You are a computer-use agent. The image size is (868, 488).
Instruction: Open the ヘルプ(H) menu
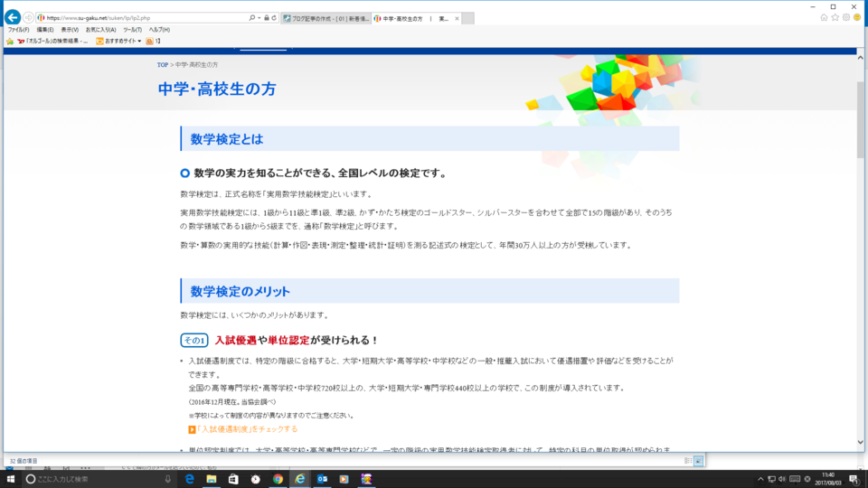[x=159, y=30]
